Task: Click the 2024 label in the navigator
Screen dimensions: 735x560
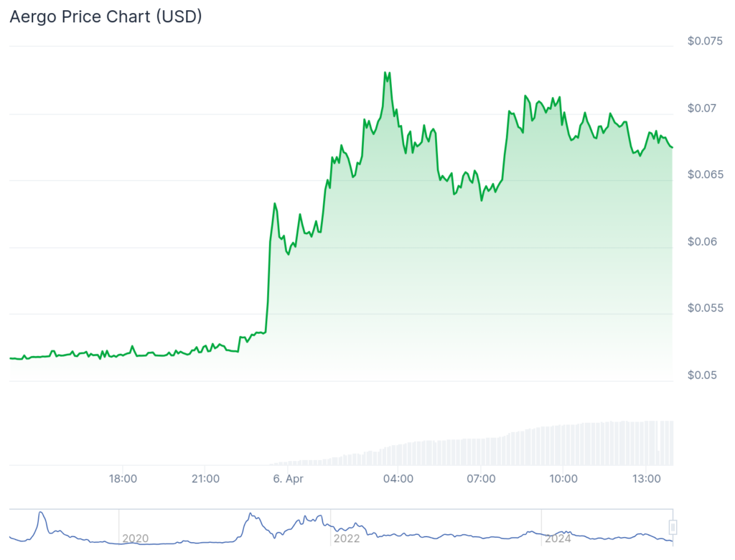Action: 558,538
